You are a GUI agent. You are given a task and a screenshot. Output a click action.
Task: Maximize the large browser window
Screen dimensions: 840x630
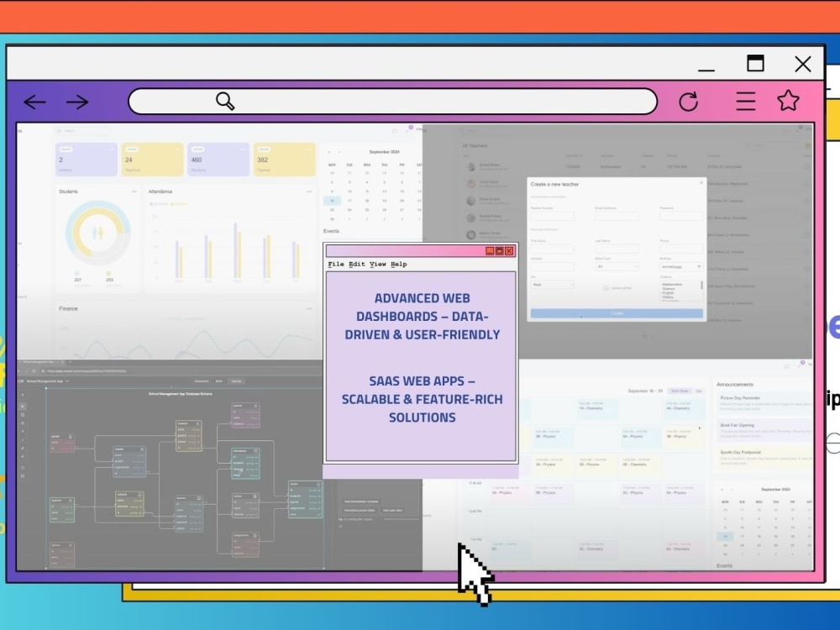755,63
